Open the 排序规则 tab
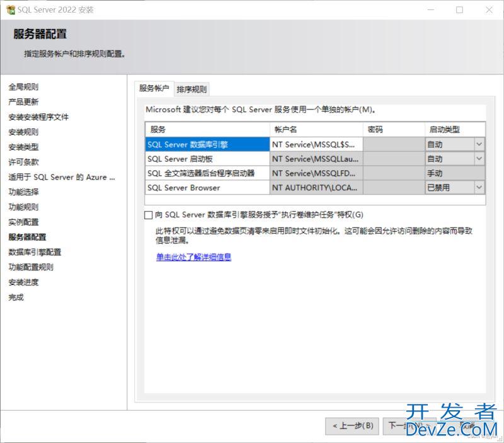Image resolution: width=504 pixels, height=443 pixels. [192, 89]
